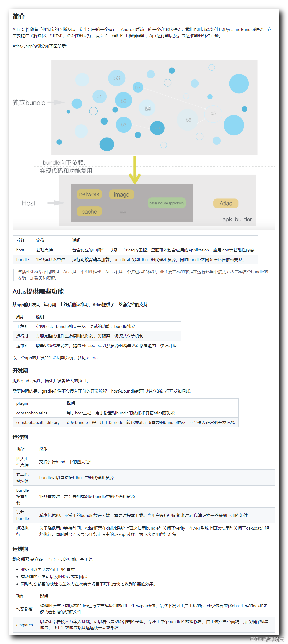Click the 开发期 heading

point(20,371)
